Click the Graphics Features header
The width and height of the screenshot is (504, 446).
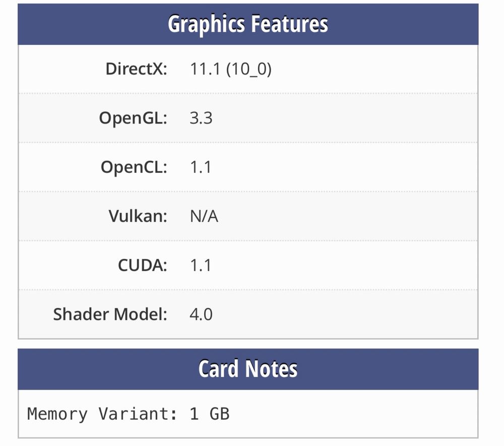coord(248,24)
